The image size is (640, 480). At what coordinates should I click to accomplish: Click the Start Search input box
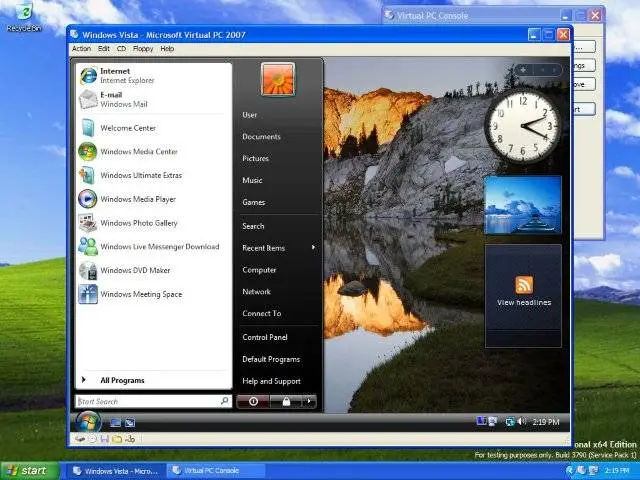tap(146, 401)
